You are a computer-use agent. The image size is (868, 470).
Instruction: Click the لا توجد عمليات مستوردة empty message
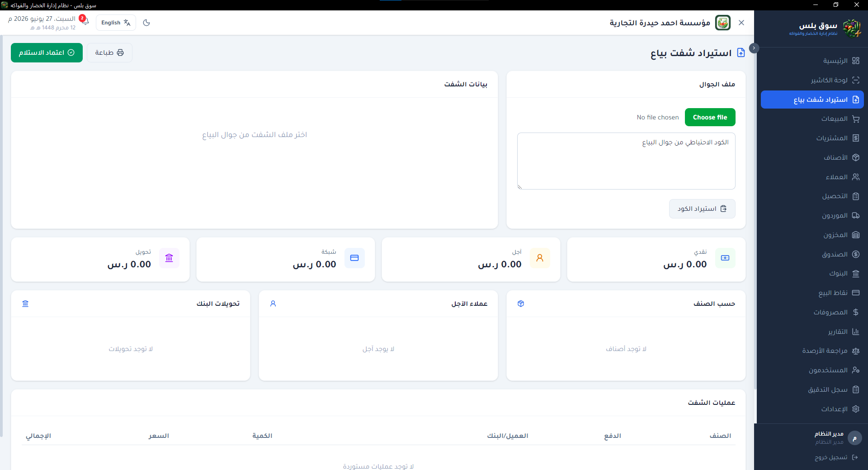378,466
